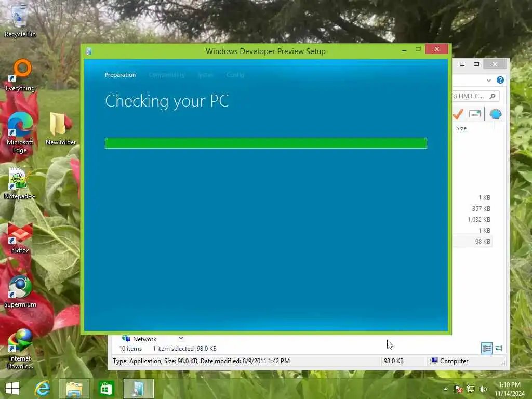
Task: Close the Windows Developer Preview Setup window
Action: [x=436, y=49]
